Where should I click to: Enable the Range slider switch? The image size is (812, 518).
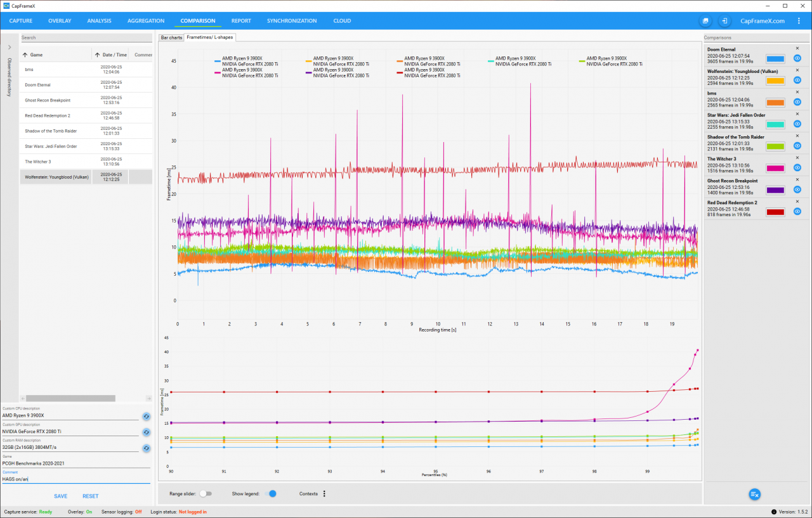pos(206,493)
